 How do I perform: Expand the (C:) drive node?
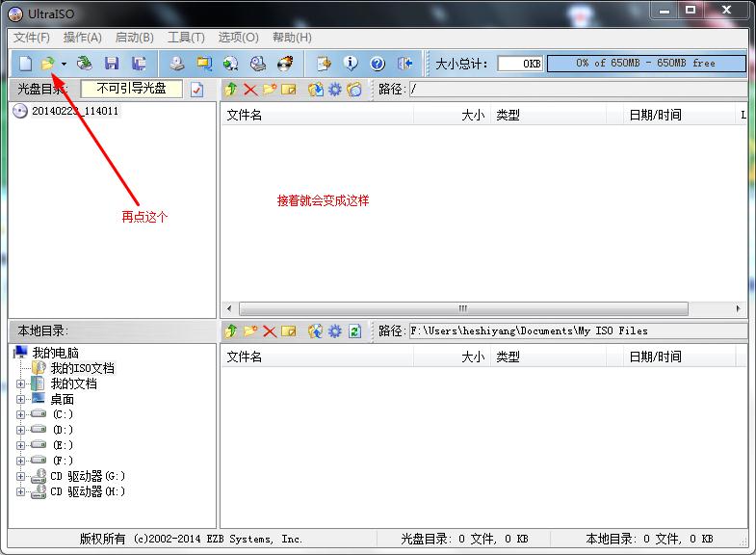click(x=20, y=414)
